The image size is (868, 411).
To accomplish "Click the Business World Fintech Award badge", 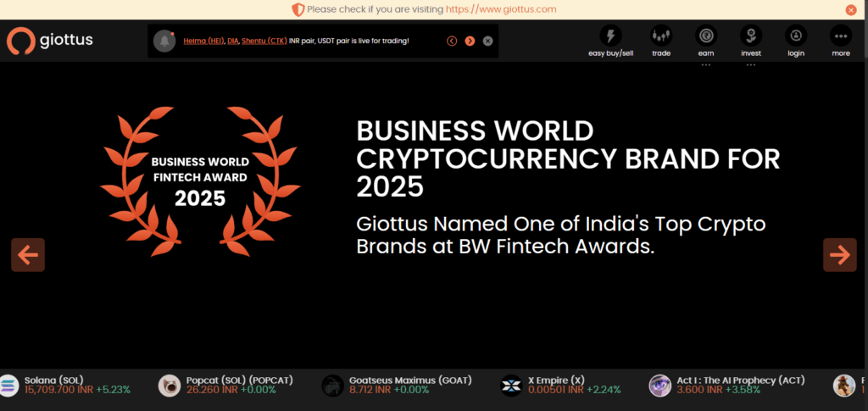I will 200,181.
